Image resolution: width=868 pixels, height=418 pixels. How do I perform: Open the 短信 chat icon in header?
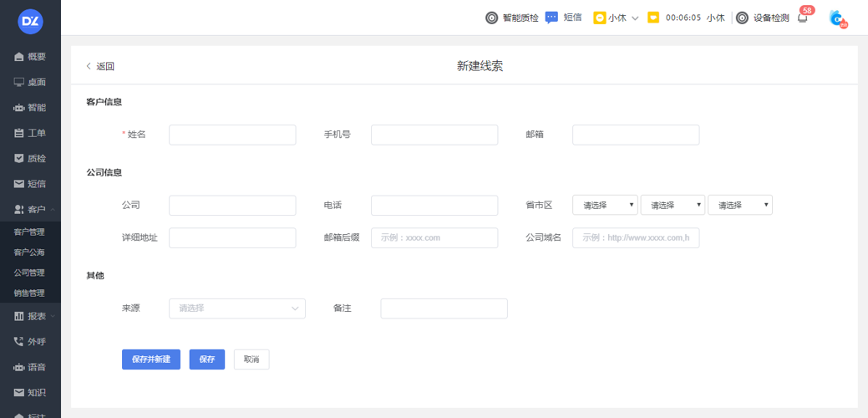(x=551, y=18)
